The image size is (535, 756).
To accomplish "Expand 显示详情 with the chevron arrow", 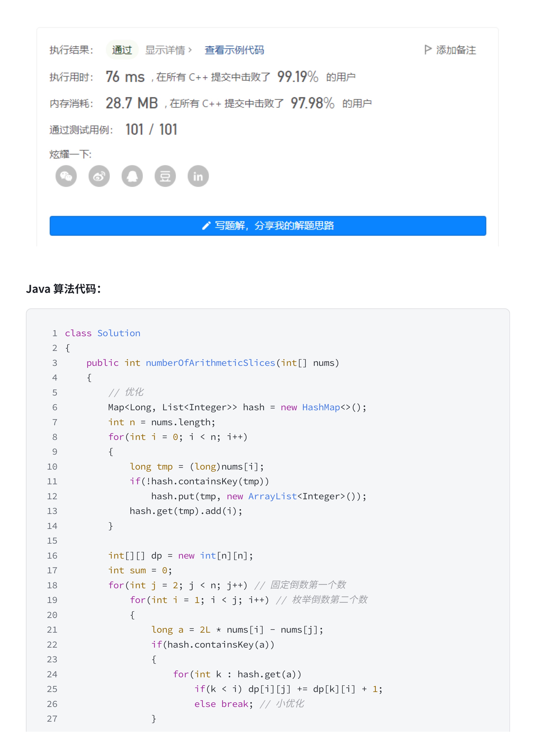I will [190, 50].
